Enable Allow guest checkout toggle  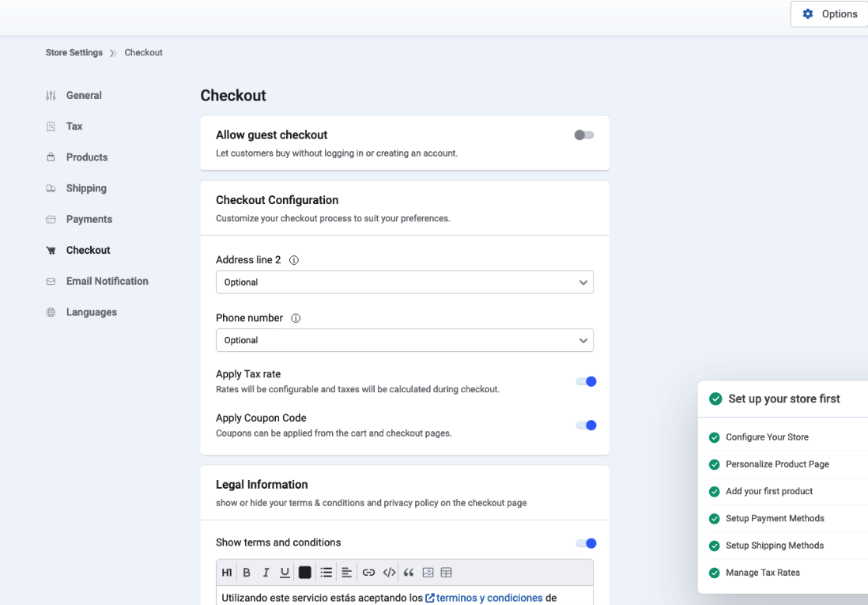[584, 135]
